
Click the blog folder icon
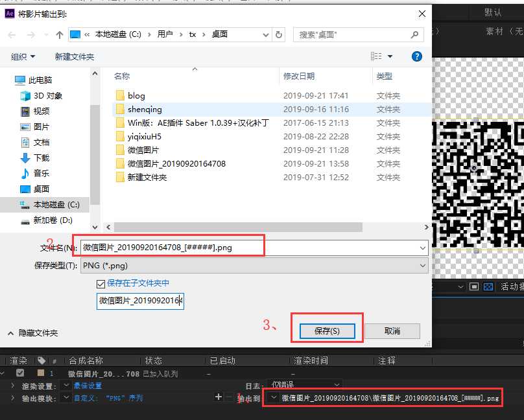[x=120, y=95]
